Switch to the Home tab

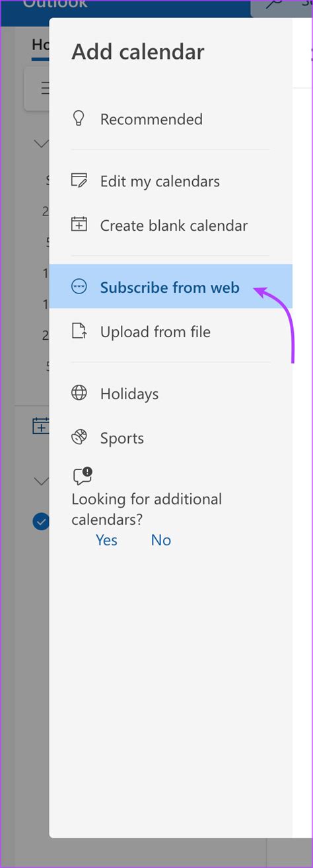(40, 45)
